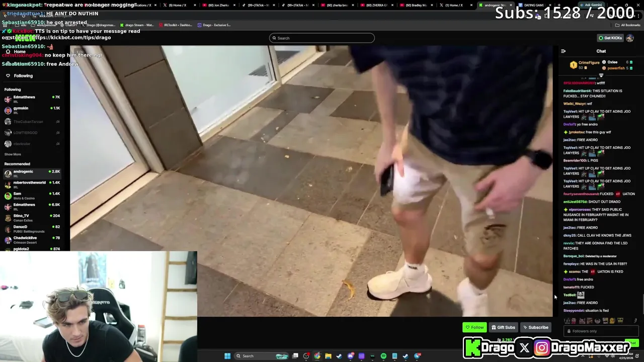Open gymskin channel in the Following list
Image resolution: width=644 pixels, height=362 pixels.
tap(32, 110)
